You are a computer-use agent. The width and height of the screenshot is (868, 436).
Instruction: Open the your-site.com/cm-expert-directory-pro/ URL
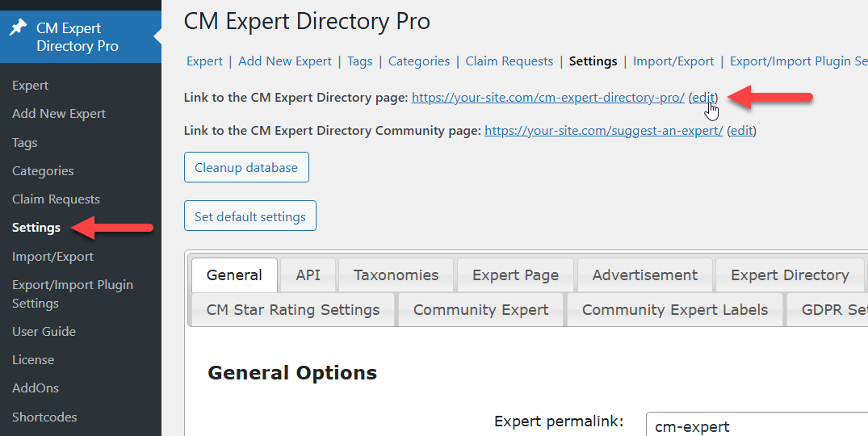click(x=548, y=98)
